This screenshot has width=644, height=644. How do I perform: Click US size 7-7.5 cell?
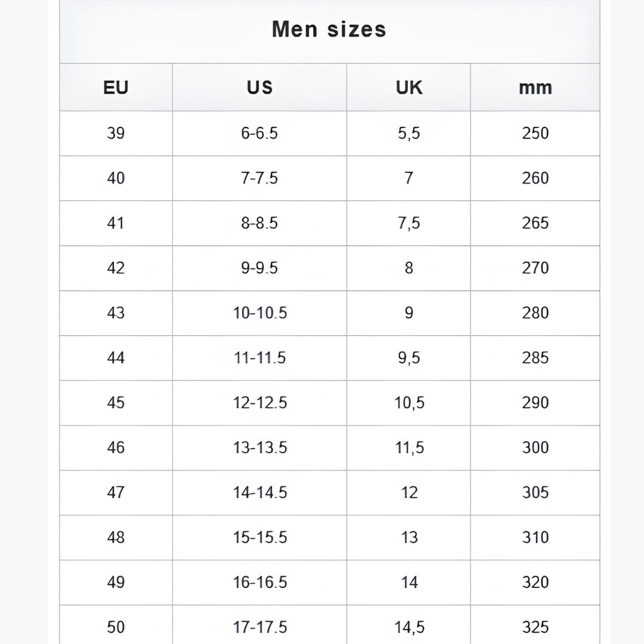coord(259,178)
